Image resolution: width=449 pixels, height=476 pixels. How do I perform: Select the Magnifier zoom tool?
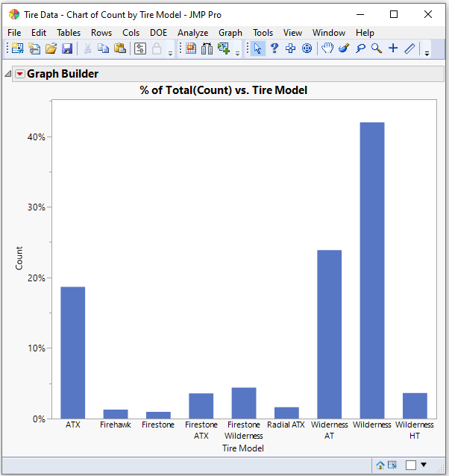(376, 48)
